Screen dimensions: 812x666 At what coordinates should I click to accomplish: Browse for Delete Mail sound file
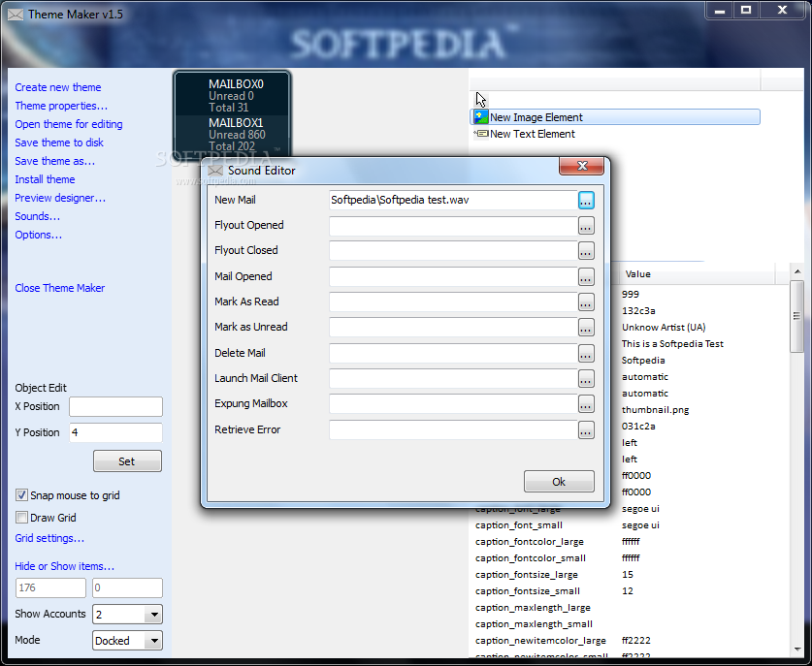coord(586,354)
